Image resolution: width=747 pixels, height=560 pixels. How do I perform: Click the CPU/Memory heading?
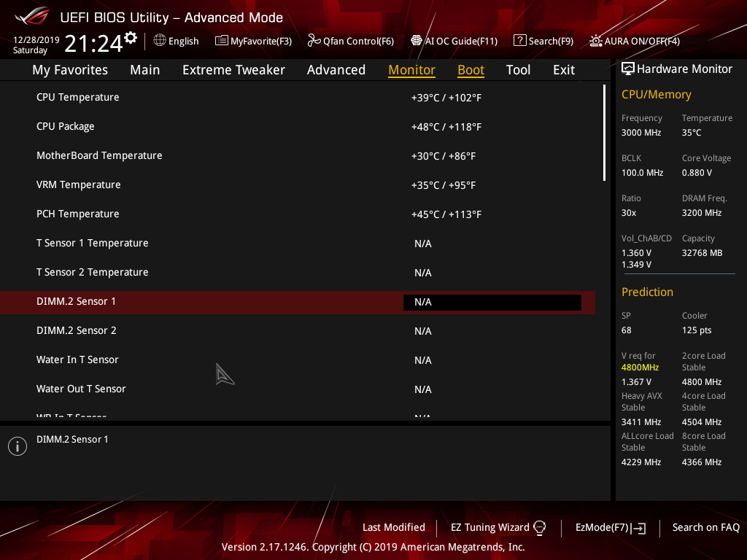[656, 95]
